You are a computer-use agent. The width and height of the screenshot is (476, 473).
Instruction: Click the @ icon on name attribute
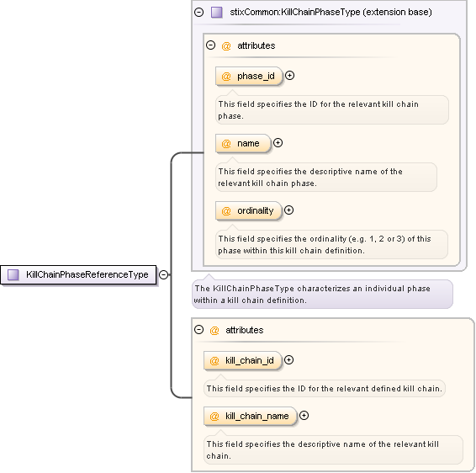pos(226,144)
